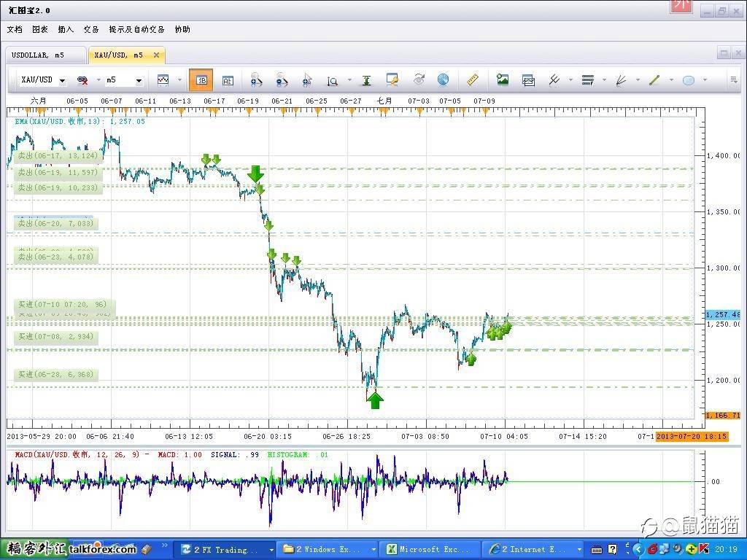This screenshot has width=747, height=560.
Task: Select the ruler measurement tool
Action: (x=473, y=79)
